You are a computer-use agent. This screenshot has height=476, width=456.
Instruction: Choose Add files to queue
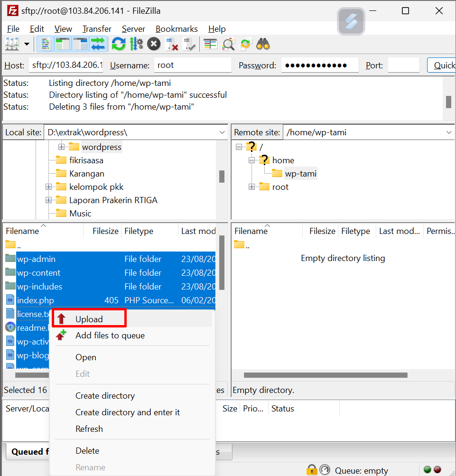(110, 336)
